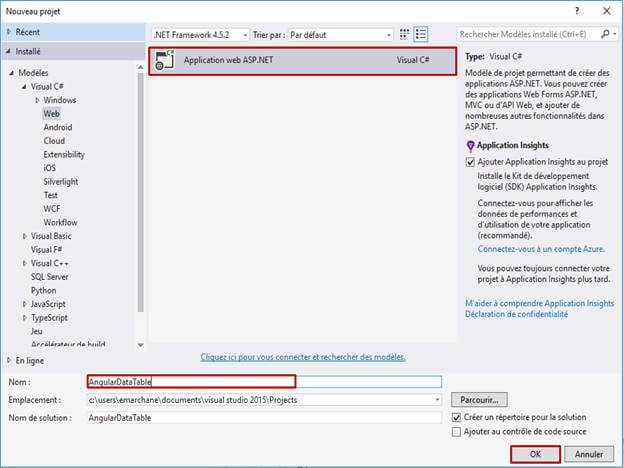The width and height of the screenshot is (624, 468).
Task: Close the Nouveau projet dialog
Action: coord(606,11)
